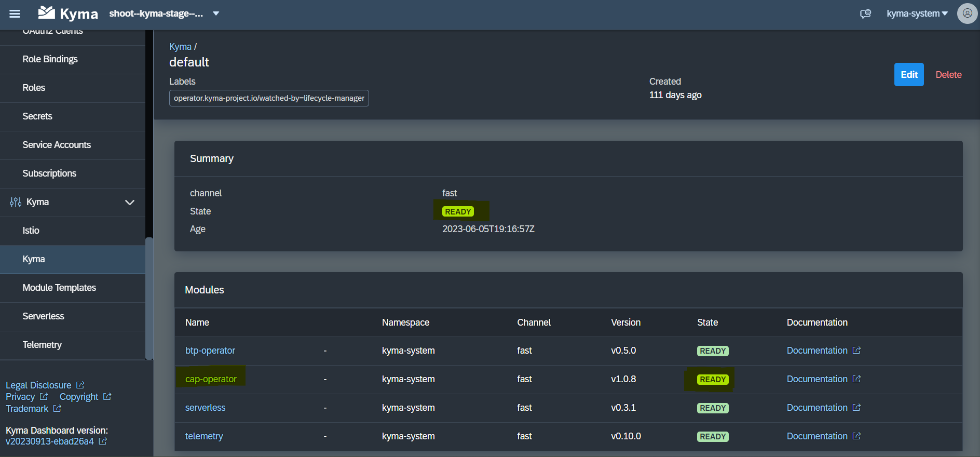Click READY badge in btp-operator row

pyautogui.click(x=713, y=351)
